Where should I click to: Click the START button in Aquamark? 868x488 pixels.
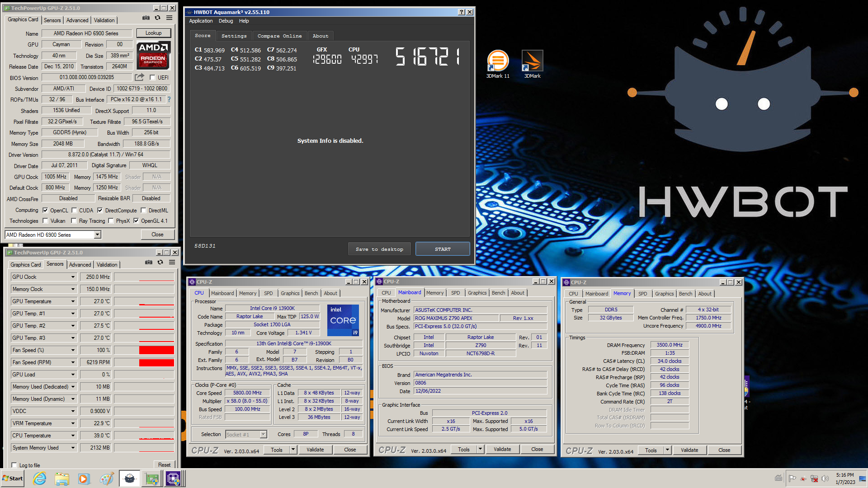(x=443, y=249)
